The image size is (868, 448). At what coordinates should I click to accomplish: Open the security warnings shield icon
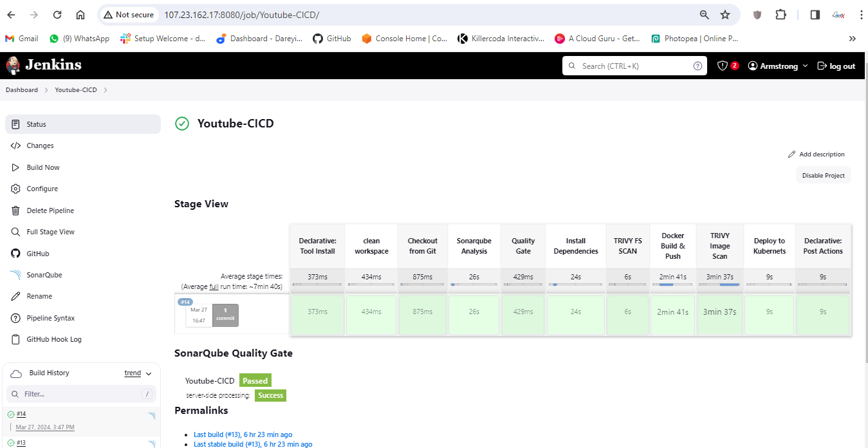pyautogui.click(x=723, y=66)
